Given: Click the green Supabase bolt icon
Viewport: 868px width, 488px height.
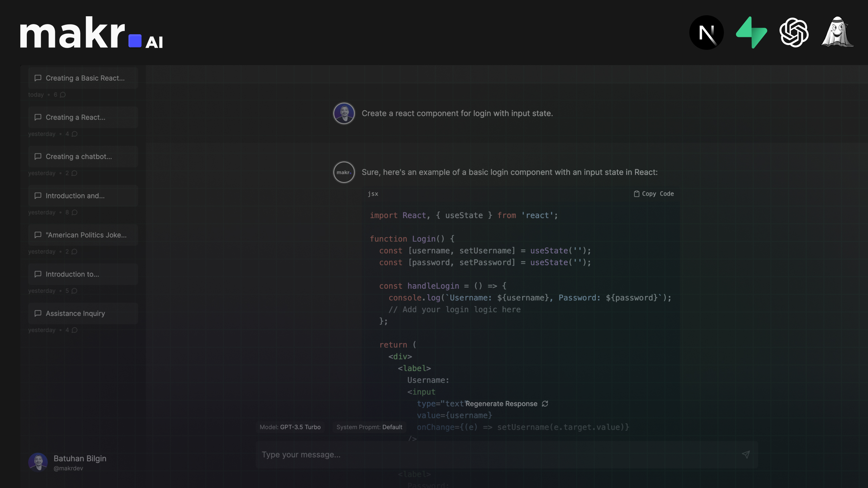Looking at the screenshot, I should (x=751, y=33).
